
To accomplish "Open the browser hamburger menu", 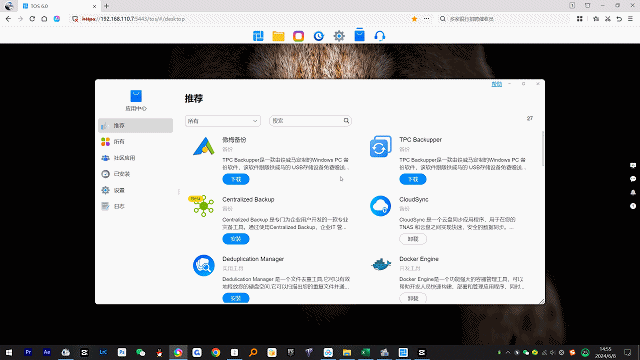I will point(630,19).
